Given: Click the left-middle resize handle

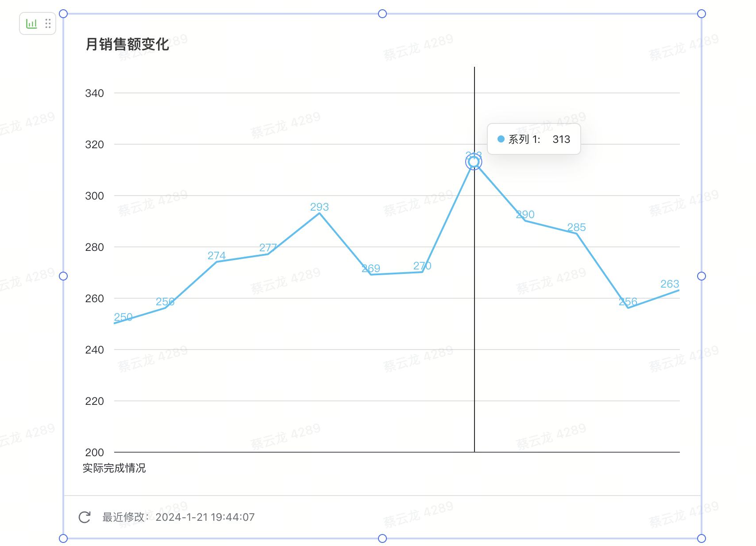Looking at the screenshot, I should (63, 276).
